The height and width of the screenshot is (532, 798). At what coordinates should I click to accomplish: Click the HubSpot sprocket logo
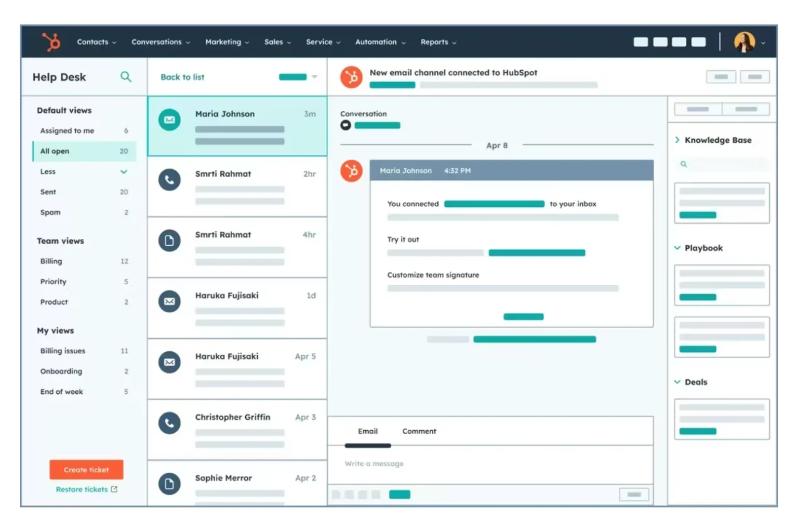click(51, 42)
